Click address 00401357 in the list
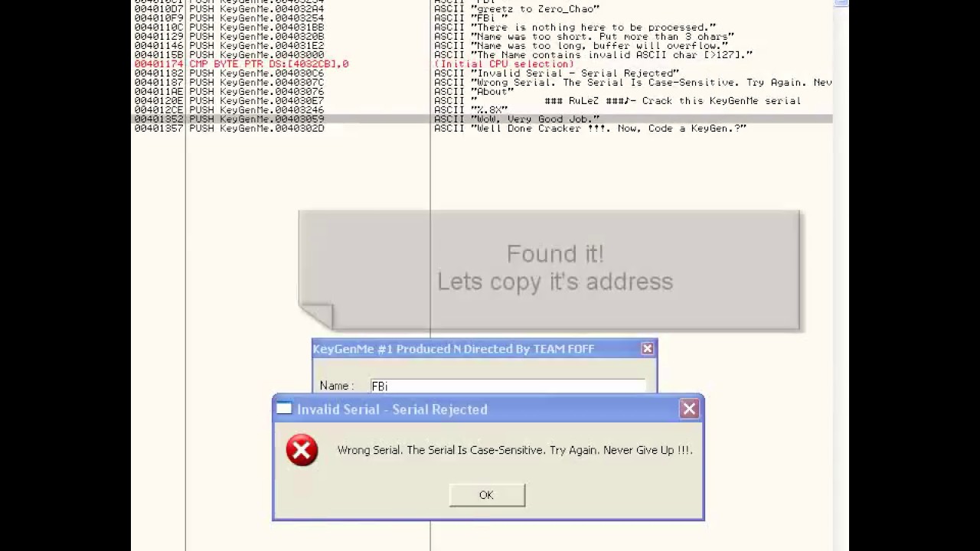The height and width of the screenshot is (551, 980). pos(158,129)
